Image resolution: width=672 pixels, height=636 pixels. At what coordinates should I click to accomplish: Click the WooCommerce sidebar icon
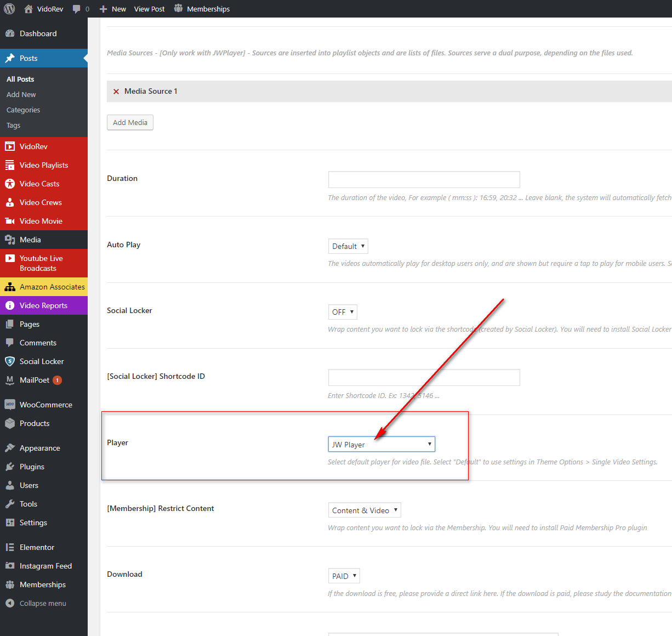click(x=10, y=405)
